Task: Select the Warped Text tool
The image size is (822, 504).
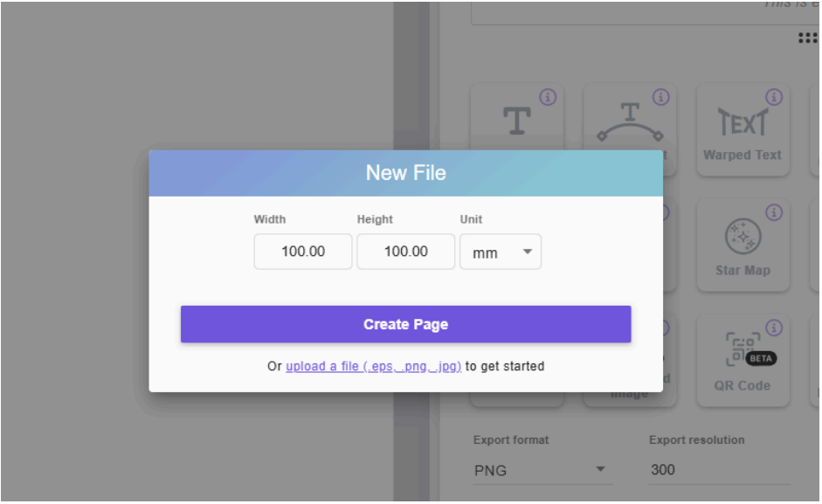Action: click(742, 129)
